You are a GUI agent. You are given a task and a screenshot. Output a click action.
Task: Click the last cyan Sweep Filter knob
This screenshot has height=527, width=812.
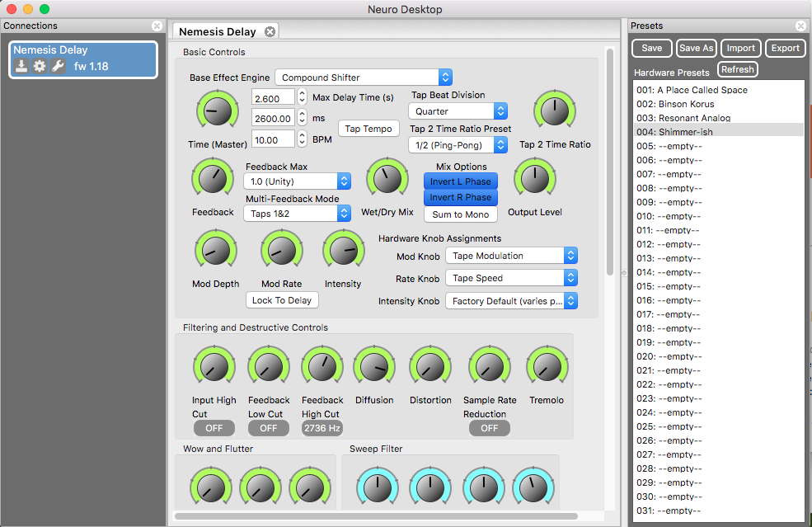click(x=533, y=487)
